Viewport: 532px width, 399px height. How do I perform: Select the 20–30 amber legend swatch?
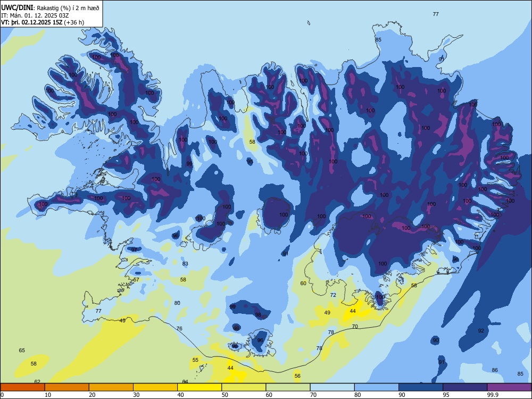111,387
